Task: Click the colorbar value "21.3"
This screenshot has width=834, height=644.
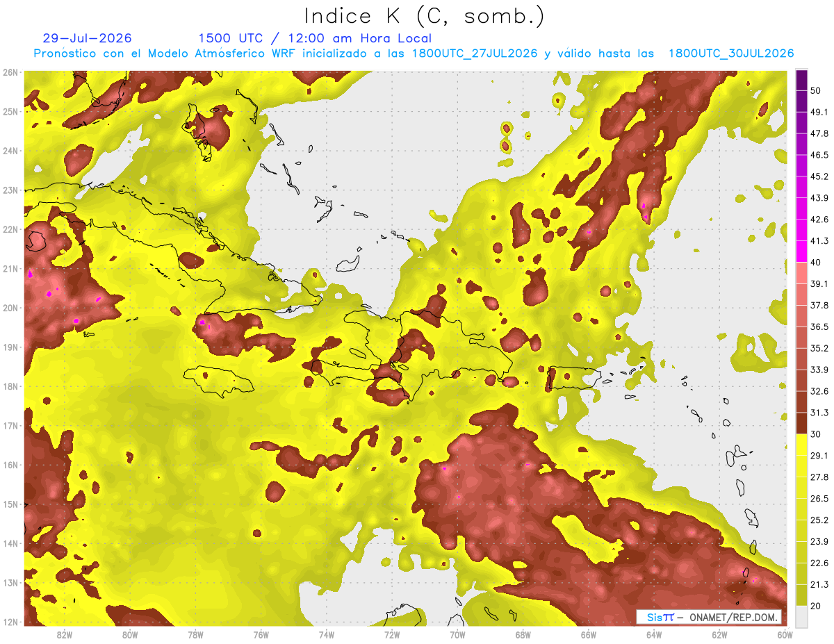Action: 819,584
